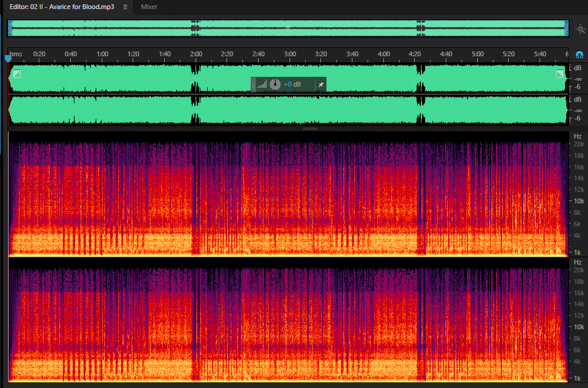
Task: Click the left handle of the overview navigator
Action: point(10,28)
